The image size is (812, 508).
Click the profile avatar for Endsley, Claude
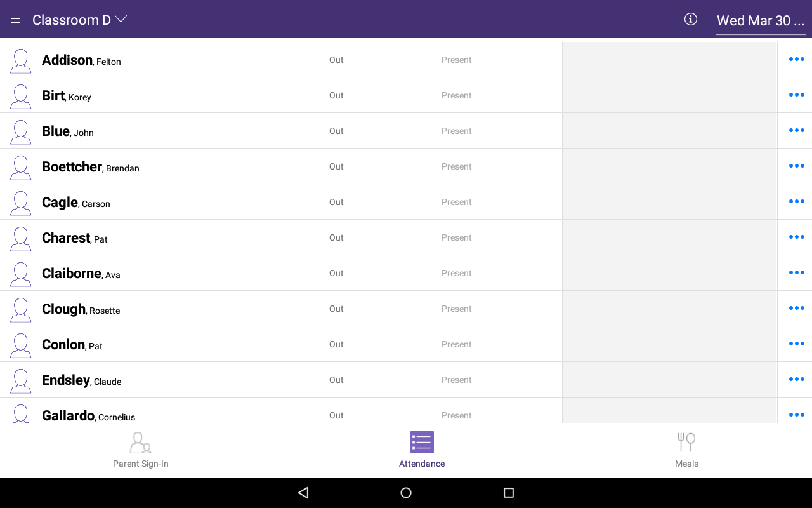click(20, 380)
